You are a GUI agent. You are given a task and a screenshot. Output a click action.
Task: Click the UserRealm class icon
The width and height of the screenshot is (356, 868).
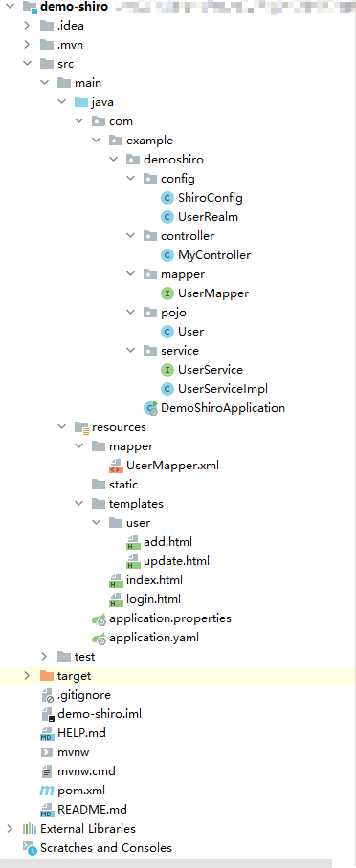click(167, 217)
